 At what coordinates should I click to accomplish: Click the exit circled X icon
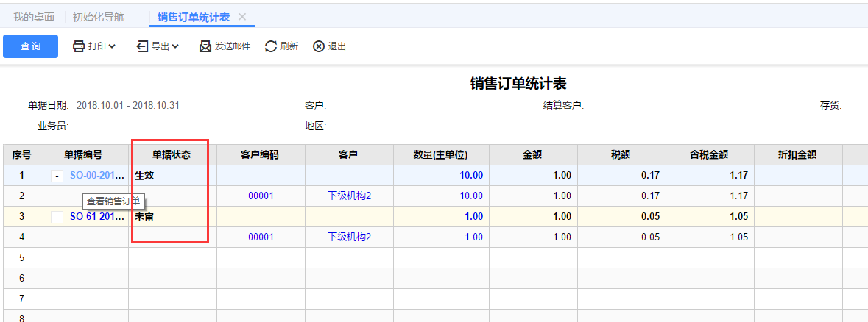(319, 46)
